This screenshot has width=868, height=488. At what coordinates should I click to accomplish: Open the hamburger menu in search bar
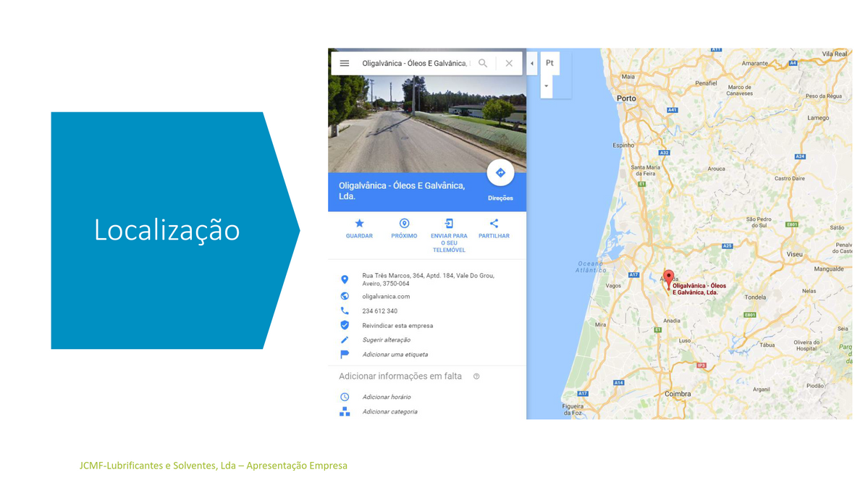(345, 64)
